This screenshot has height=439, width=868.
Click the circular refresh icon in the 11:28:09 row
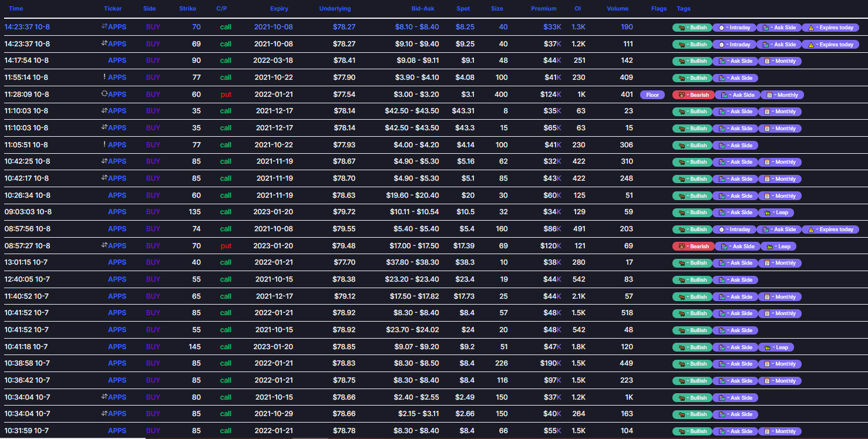(x=104, y=94)
